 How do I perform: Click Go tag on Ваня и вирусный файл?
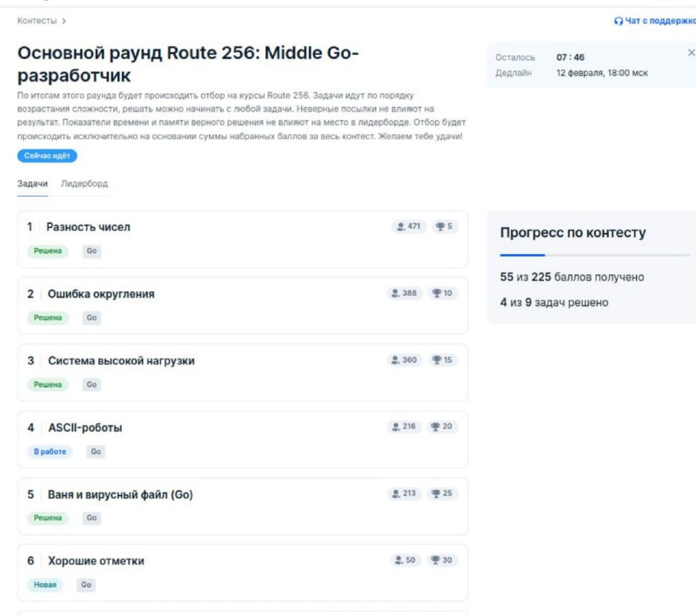[91, 518]
